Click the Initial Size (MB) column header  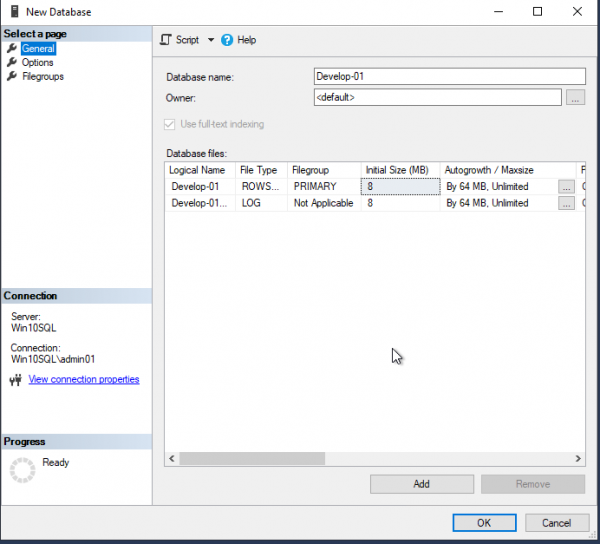click(x=401, y=170)
